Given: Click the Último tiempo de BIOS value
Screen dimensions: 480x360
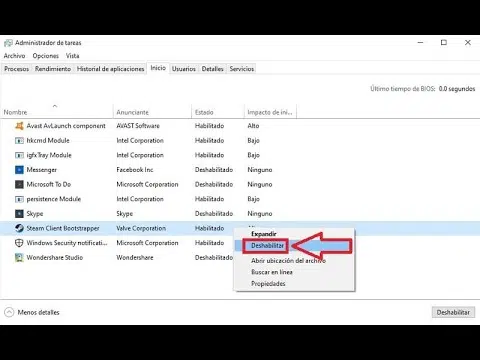Looking at the screenshot, I should (457, 89).
